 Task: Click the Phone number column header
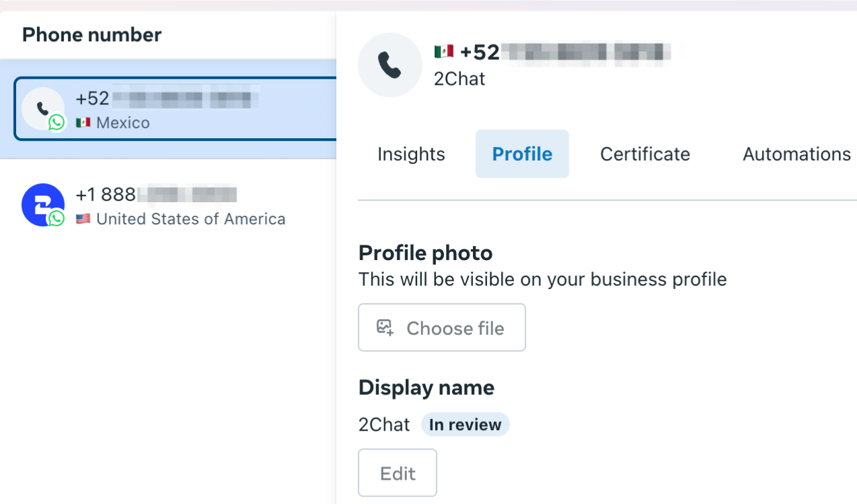[x=92, y=34]
